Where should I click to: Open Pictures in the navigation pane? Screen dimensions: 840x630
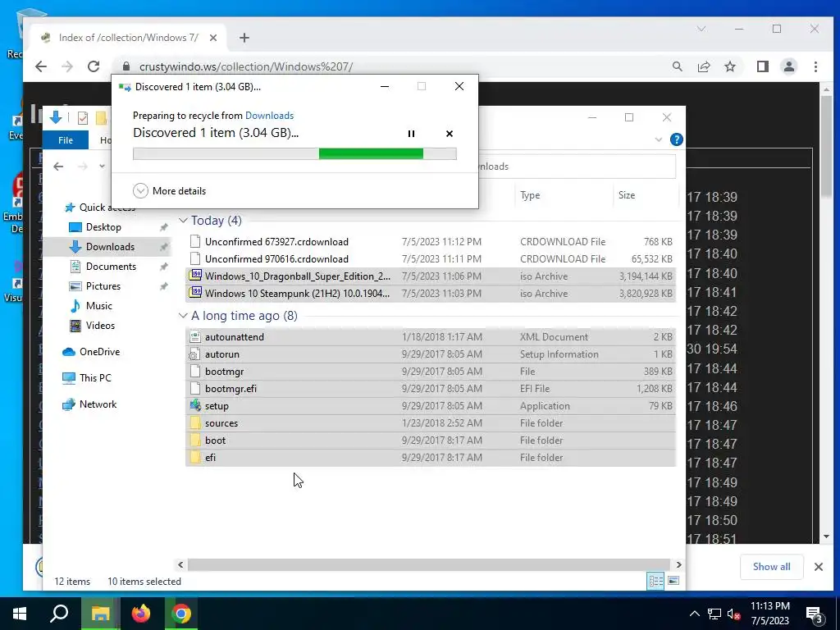103,286
